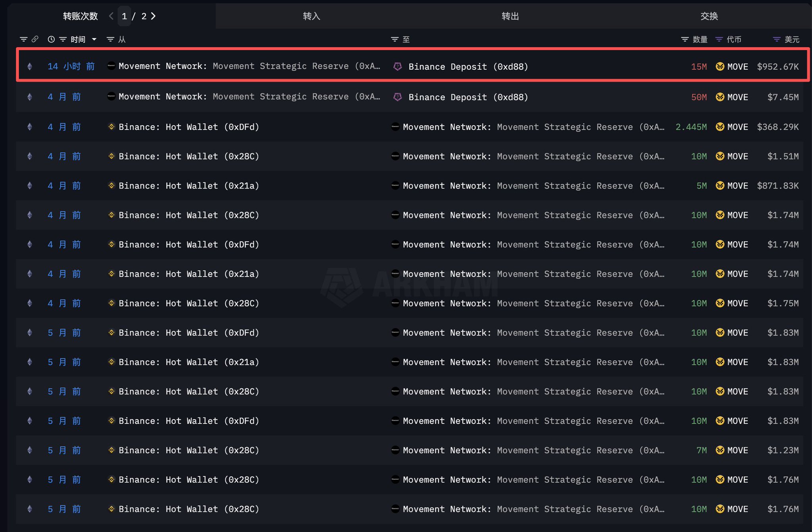Go to next transfers page
This screenshot has height=532, width=812.
153,16
